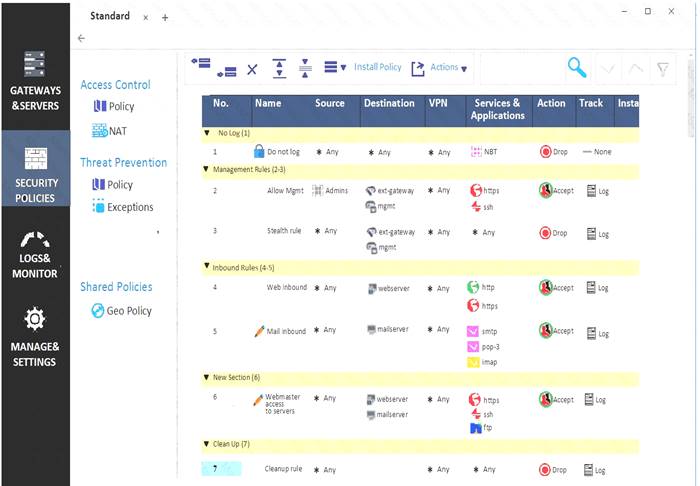Collapse the Inbound Rules (4-5) section

click(x=206, y=266)
